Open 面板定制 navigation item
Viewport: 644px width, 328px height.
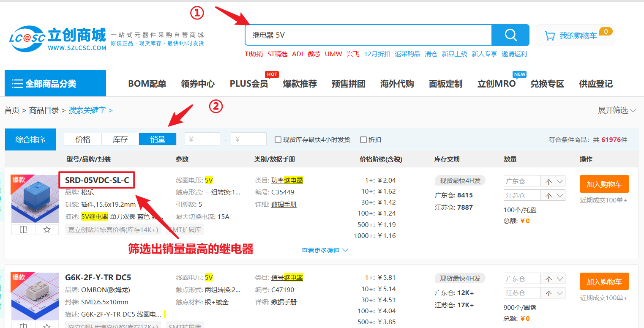click(445, 84)
